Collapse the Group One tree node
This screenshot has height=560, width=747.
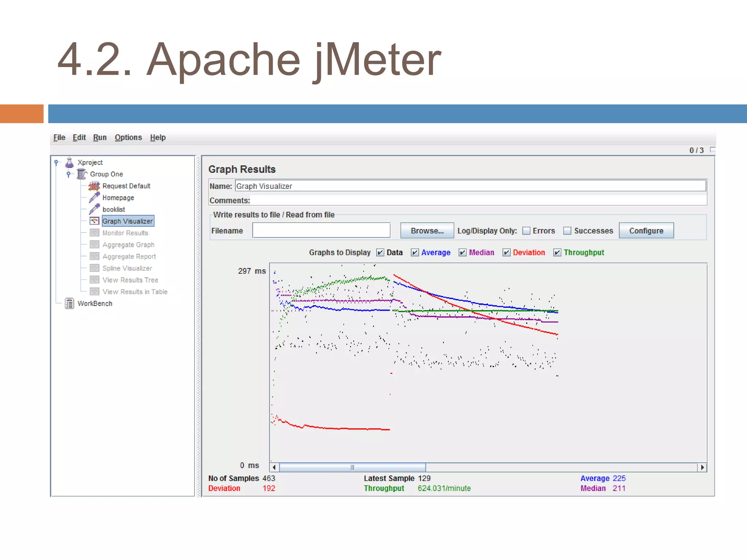(x=69, y=174)
